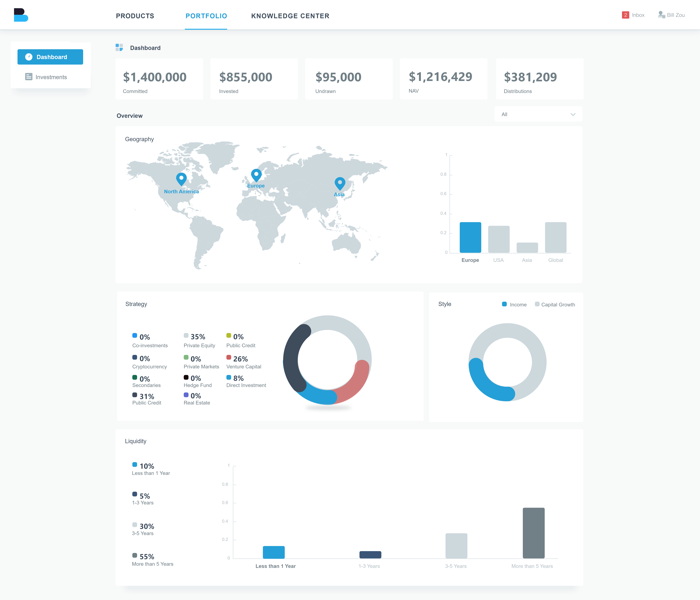Click the Dashboard grid icon beside heading
The height and width of the screenshot is (600, 700).
pyautogui.click(x=119, y=47)
